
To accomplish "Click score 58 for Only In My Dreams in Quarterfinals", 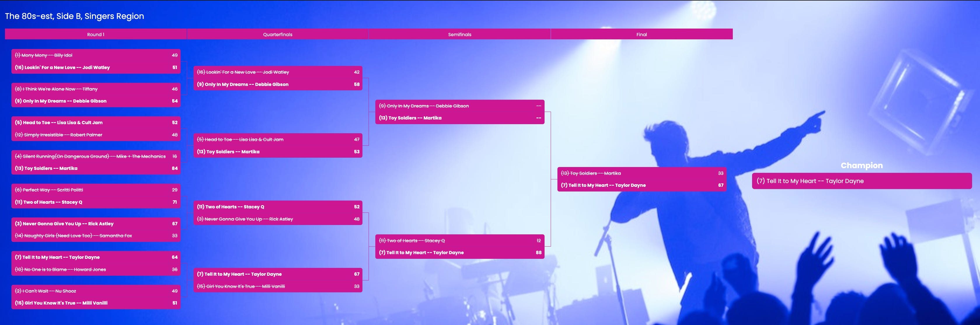I will click(356, 85).
